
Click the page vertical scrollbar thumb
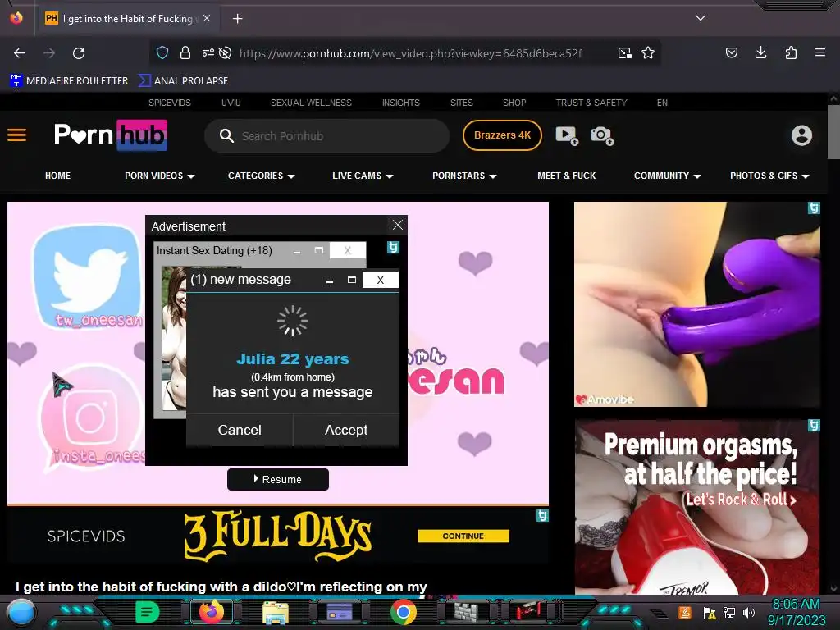833,132
